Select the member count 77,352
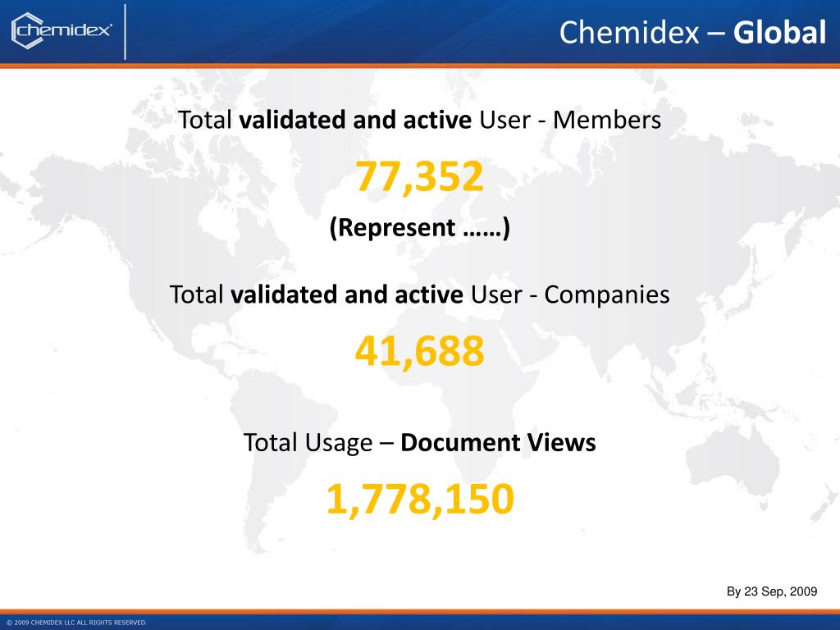Viewport: 840px width, 630px height. pos(419,176)
